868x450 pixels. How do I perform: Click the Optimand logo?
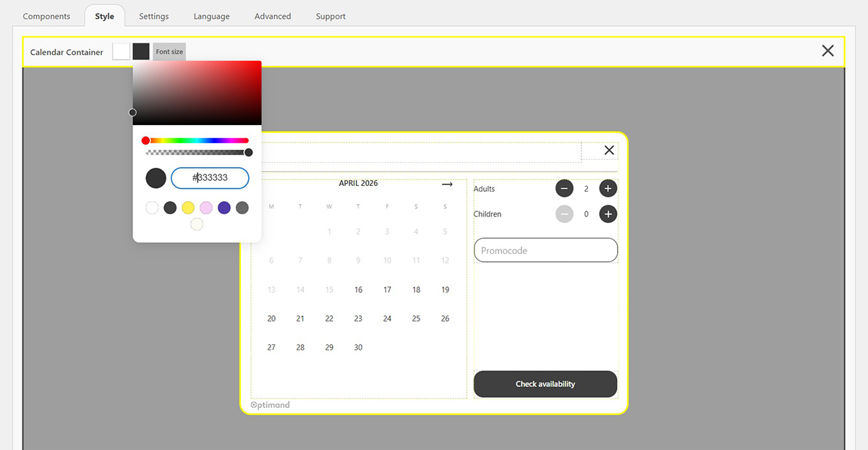(271, 404)
